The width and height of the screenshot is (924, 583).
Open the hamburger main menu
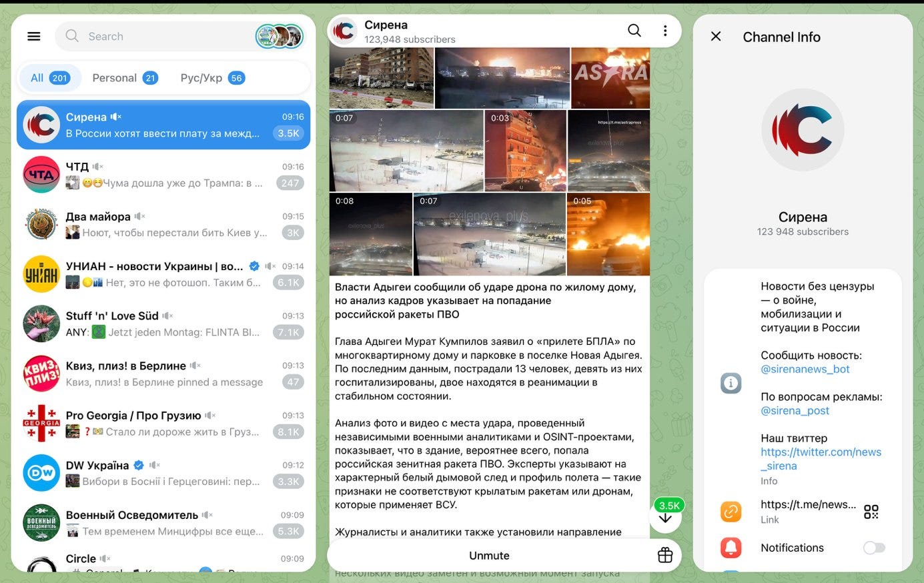coord(34,37)
